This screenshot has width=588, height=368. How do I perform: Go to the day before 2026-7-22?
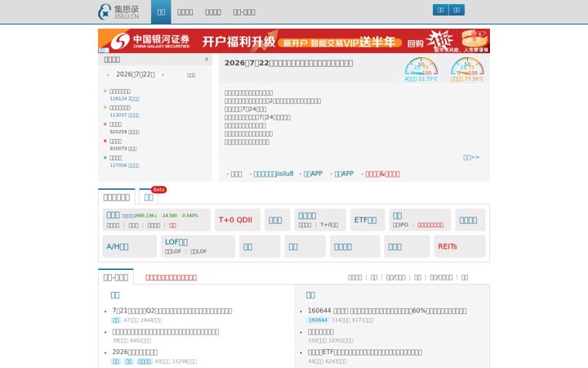(108, 74)
